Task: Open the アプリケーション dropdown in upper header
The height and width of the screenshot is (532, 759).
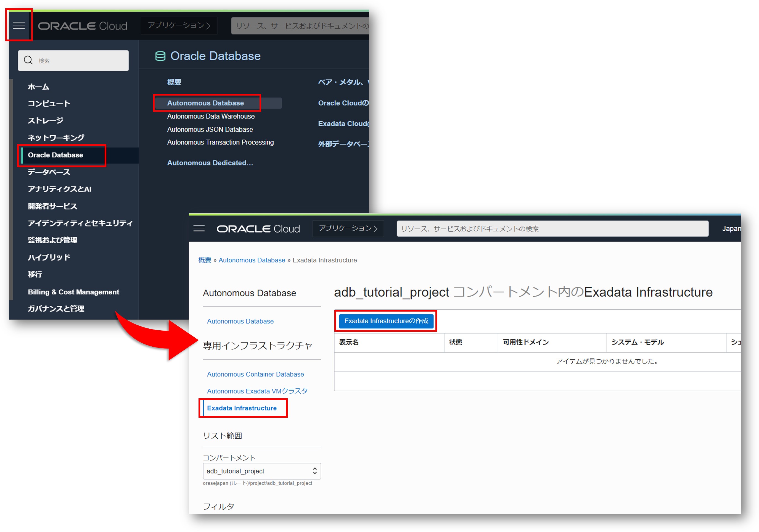Action: [x=179, y=25]
